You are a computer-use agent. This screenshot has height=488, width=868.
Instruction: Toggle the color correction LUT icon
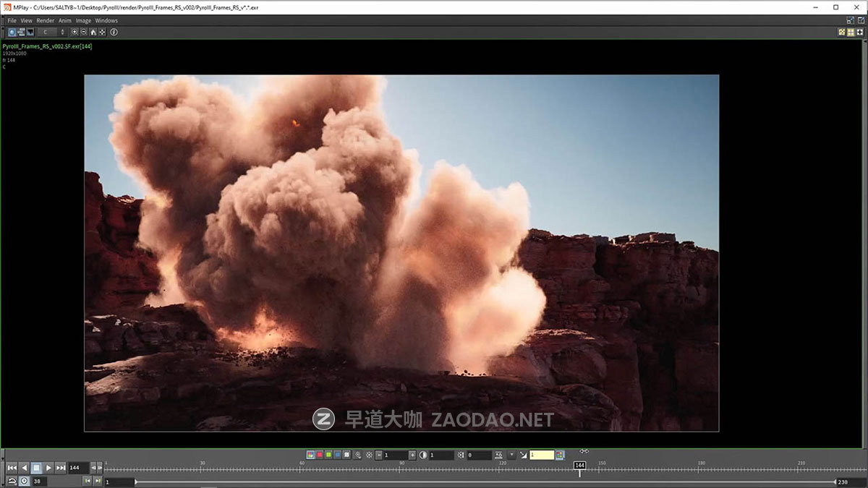(x=560, y=455)
